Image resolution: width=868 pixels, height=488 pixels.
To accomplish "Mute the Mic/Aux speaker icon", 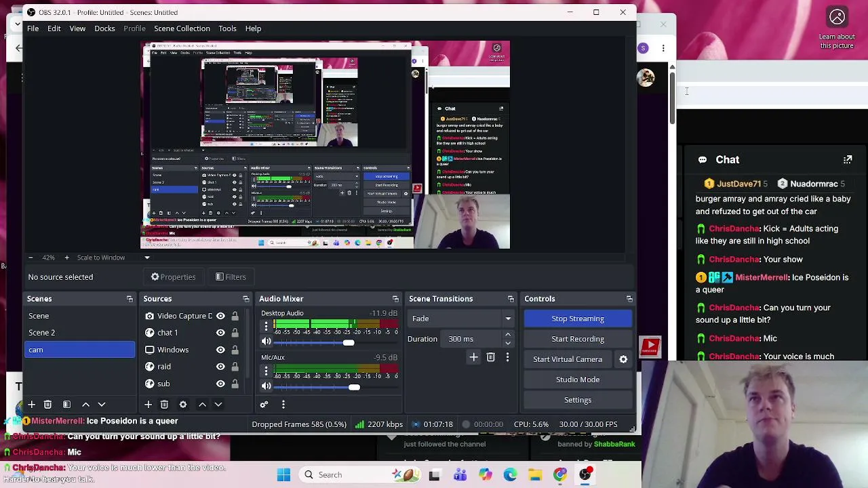I will click(x=266, y=386).
